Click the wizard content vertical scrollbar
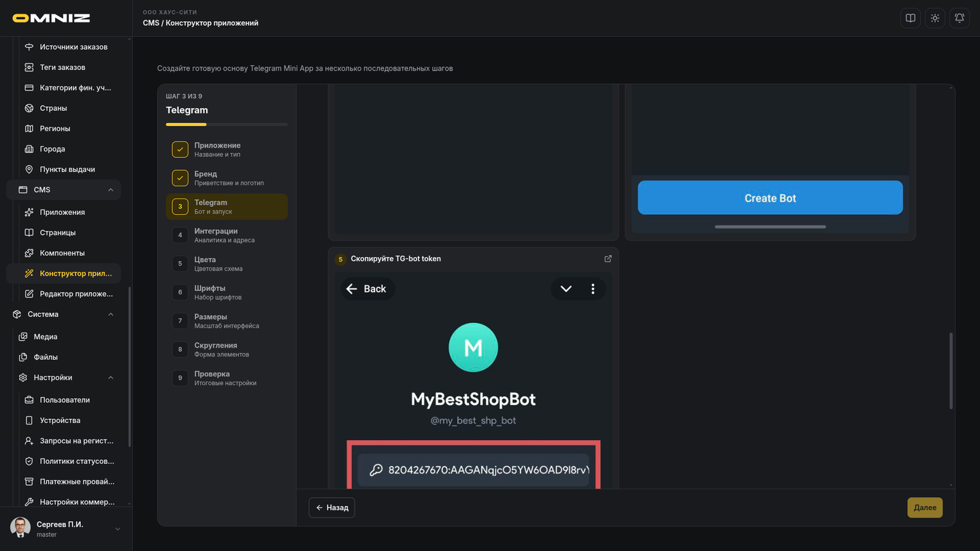The height and width of the screenshot is (551, 980). click(951, 371)
